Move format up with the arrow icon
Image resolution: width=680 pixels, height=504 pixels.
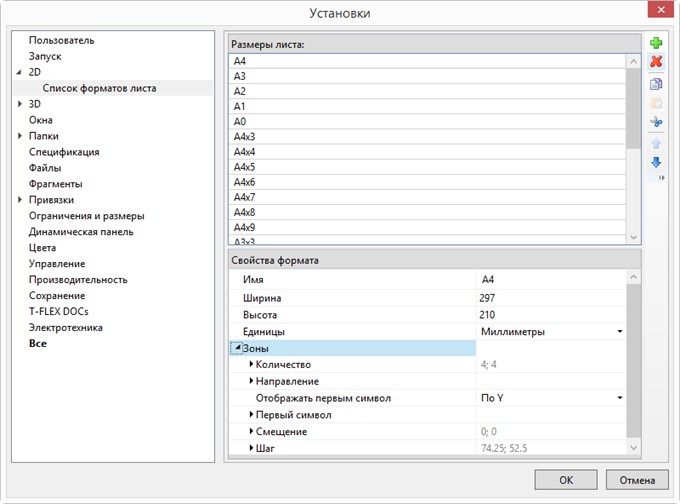point(656,144)
